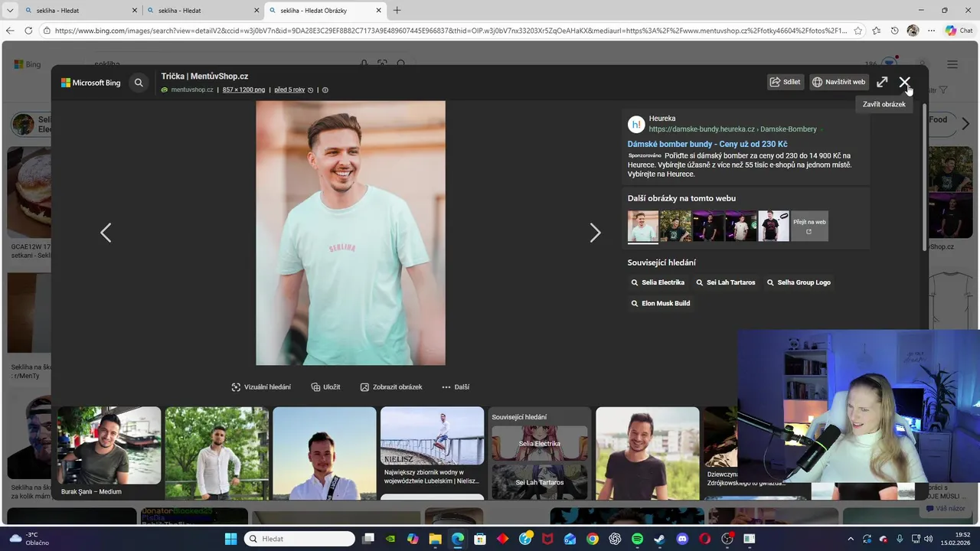Close the sekliha - Hledat Obrázky tab
The width and height of the screenshot is (980, 551).
tap(378, 11)
